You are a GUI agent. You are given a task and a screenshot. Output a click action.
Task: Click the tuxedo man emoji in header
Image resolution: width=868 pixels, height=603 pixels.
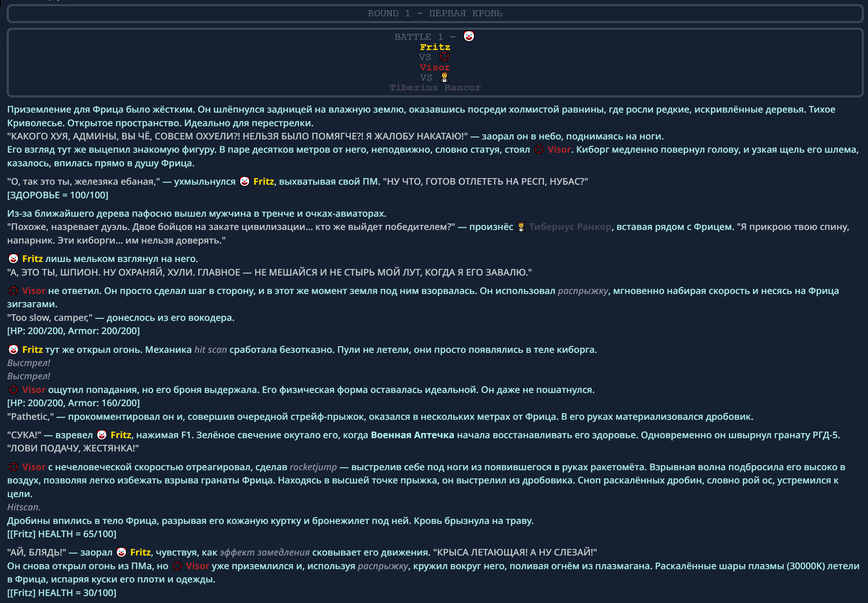click(x=444, y=78)
